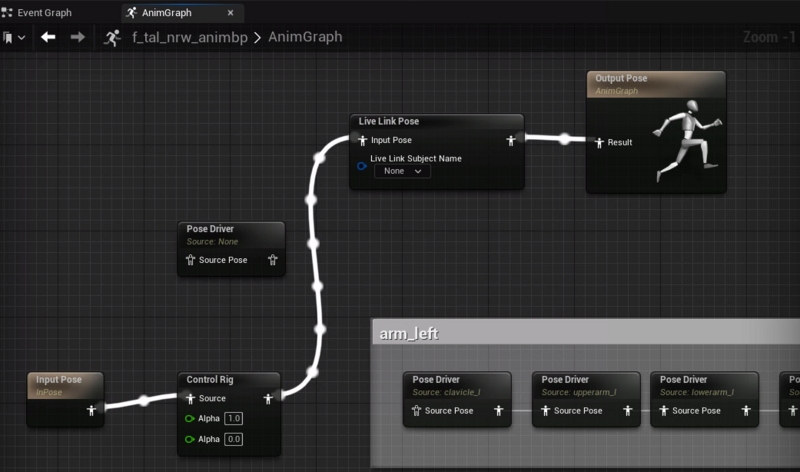Click the bookmarks icon in the toolbar
The height and width of the screenshot is (472, 800).
click(x=8, y=37)
